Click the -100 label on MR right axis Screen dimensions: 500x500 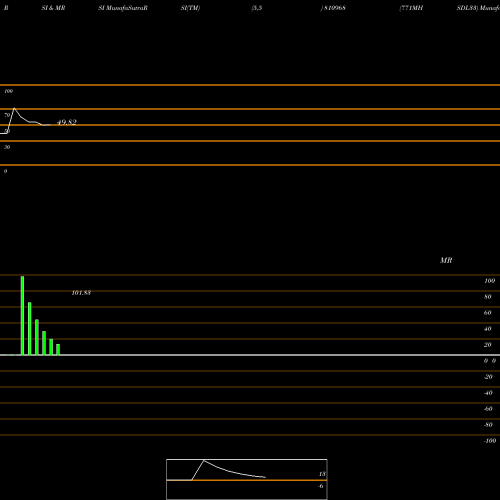pos(490,441)
